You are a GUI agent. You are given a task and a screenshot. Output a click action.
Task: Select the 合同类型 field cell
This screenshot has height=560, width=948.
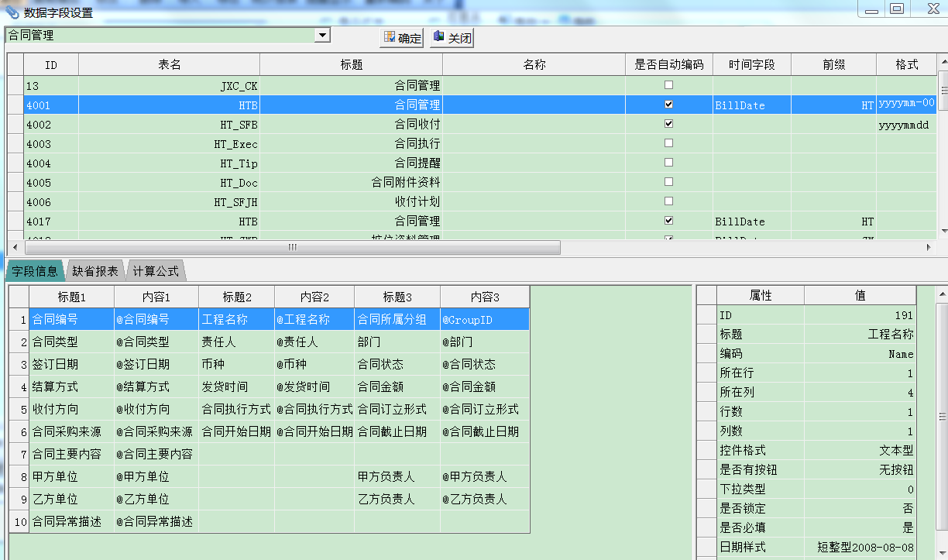pos(71,342)
